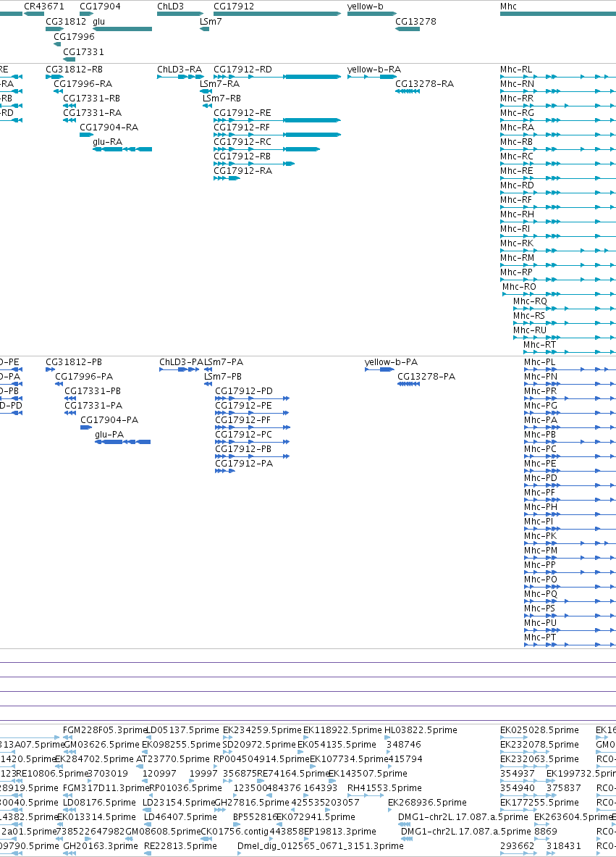Select transcript CG17912-RD label
Image resolution: width=616 pixels, height=857 pixels.
[242, 70]
